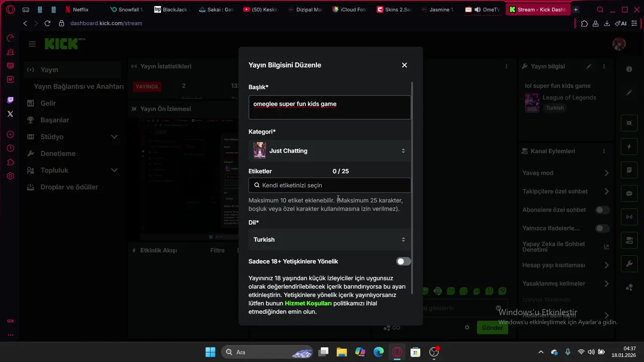
Task: Open the user profile avatar
Action: [619, 44]
